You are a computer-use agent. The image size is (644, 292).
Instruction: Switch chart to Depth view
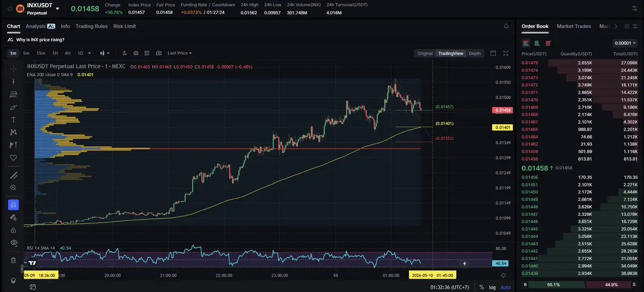click(475, 53)
